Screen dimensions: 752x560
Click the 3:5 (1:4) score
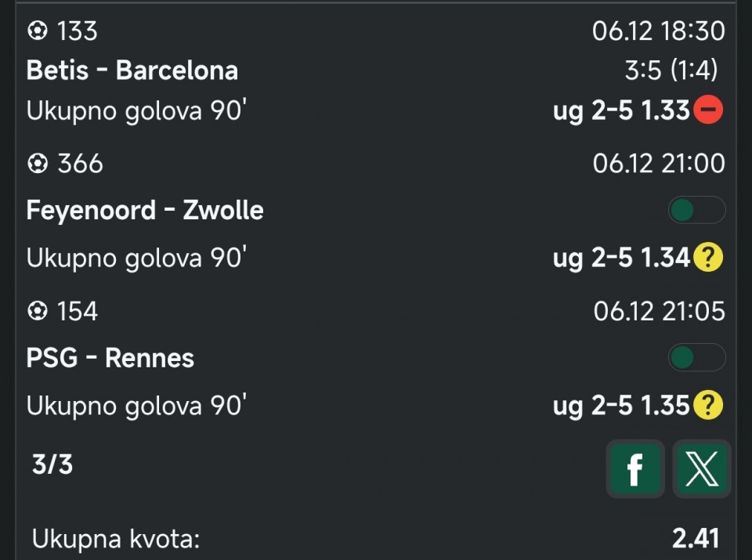pos(671,70)
